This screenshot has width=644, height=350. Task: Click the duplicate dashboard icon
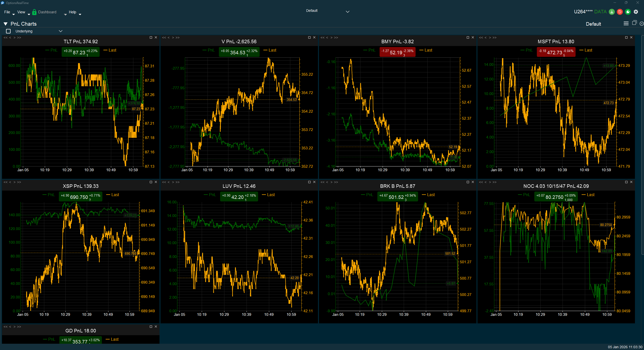(x=634, y=23)
